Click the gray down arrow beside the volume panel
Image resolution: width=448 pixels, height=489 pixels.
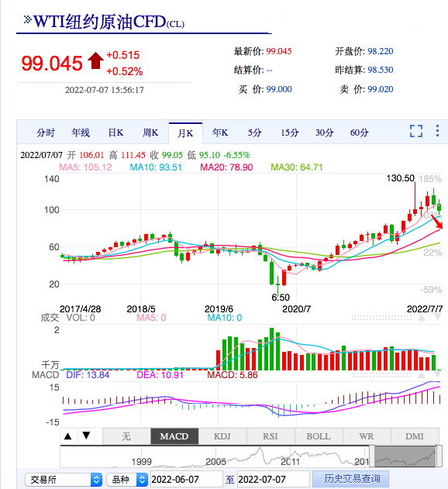pyautogui.click(x=437, y=318)
